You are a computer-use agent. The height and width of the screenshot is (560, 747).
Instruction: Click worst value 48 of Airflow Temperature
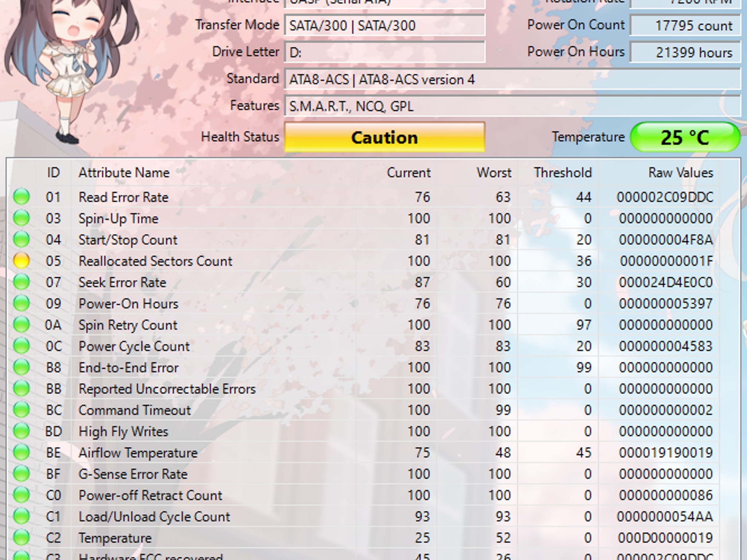(503, 452)
